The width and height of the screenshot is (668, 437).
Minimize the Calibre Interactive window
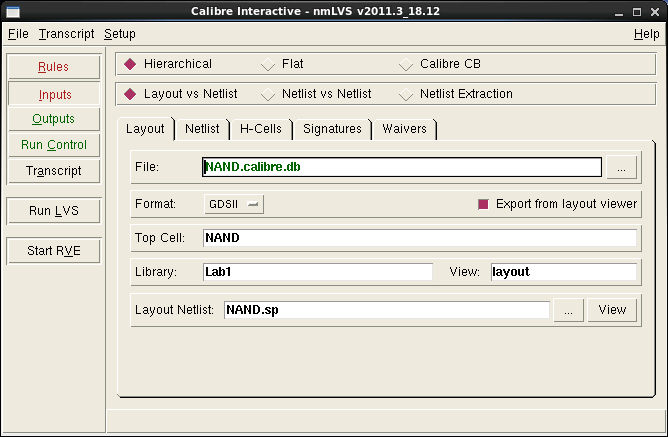tap(619, 12)
